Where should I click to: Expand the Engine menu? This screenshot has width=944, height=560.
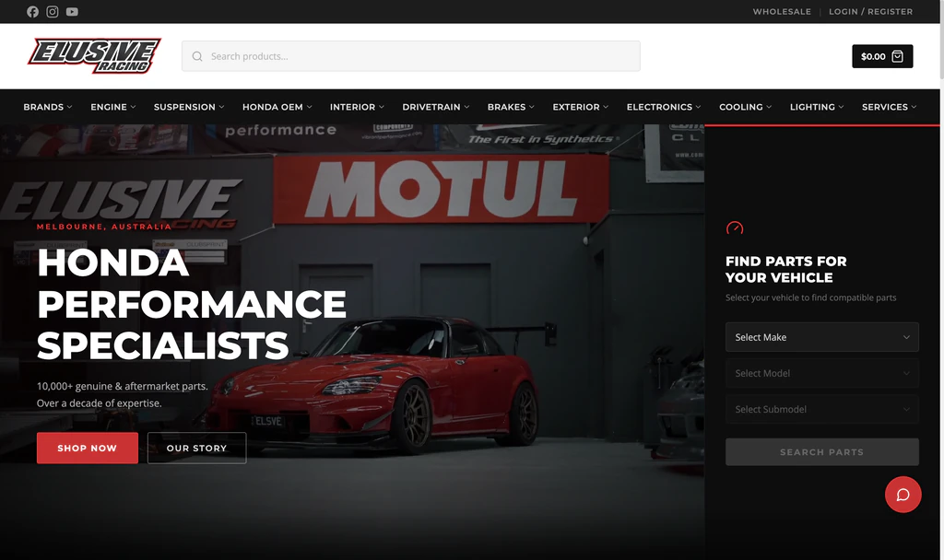tap(113, 107)
